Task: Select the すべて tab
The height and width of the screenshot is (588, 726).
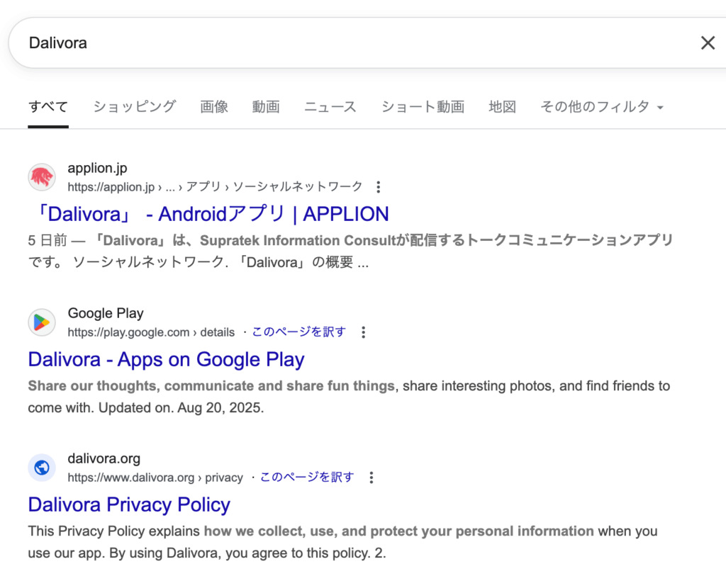Action: click(48, 107)
